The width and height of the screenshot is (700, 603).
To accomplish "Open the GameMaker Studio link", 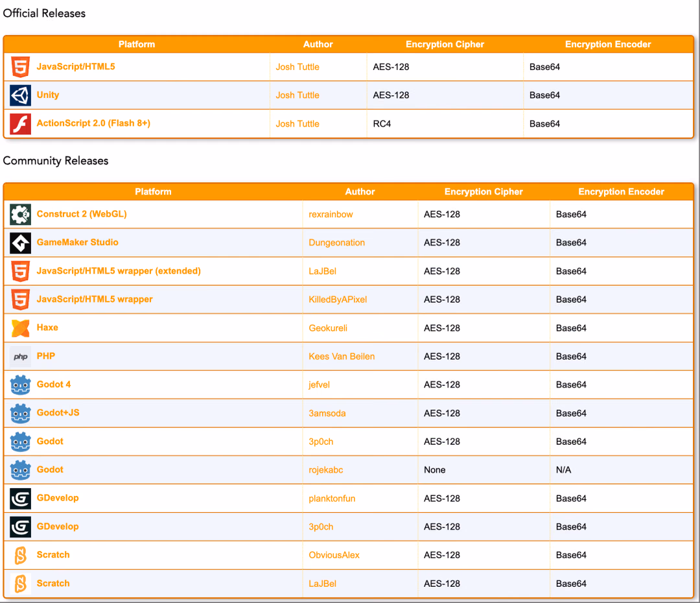I will [78, 242].
